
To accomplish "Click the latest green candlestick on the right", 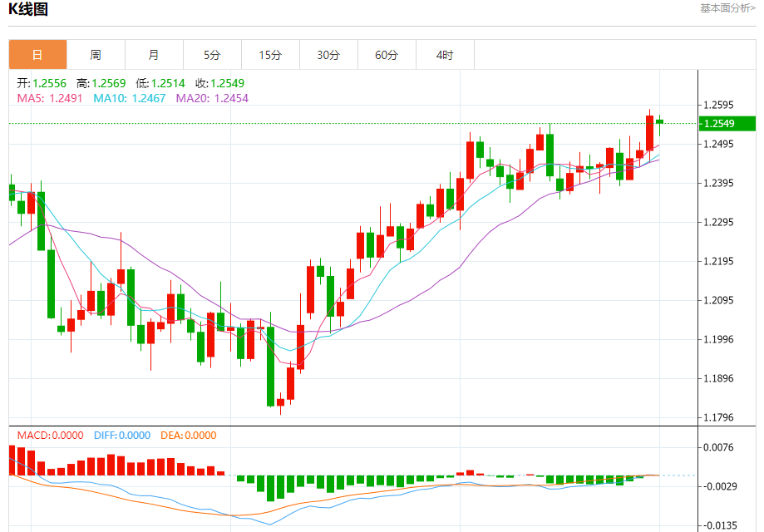I will (x=660, y=122).
